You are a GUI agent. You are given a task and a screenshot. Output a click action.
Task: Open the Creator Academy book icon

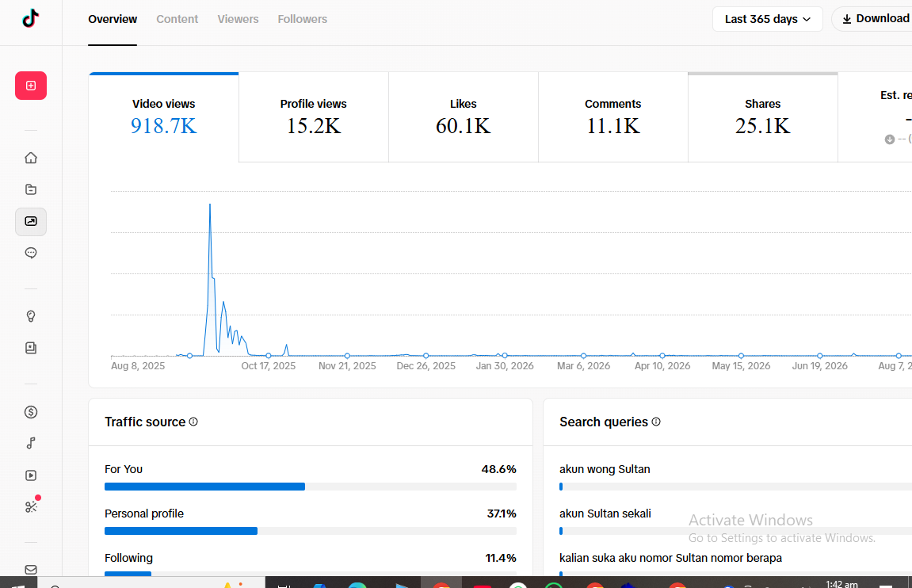31,348
